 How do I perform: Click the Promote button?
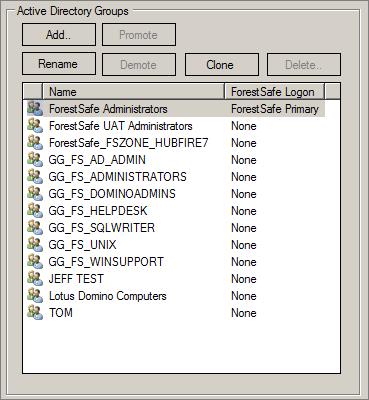point(139,35)
